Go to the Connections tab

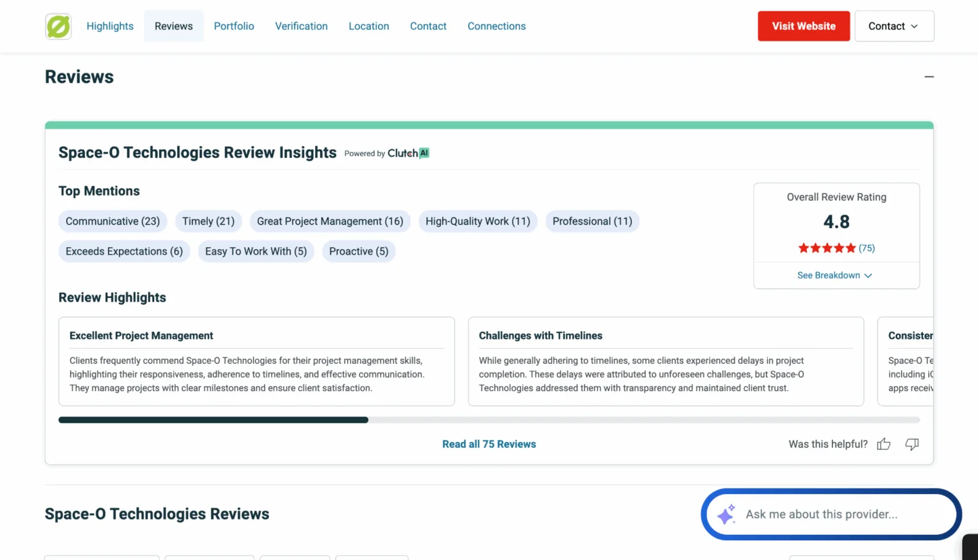tap(496, 26)
